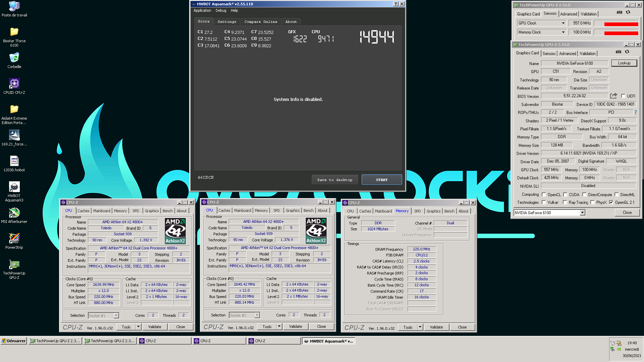Click the Aquamark help question mark button
The width and height of the screenshot is (644, 362).
(396, 4)
